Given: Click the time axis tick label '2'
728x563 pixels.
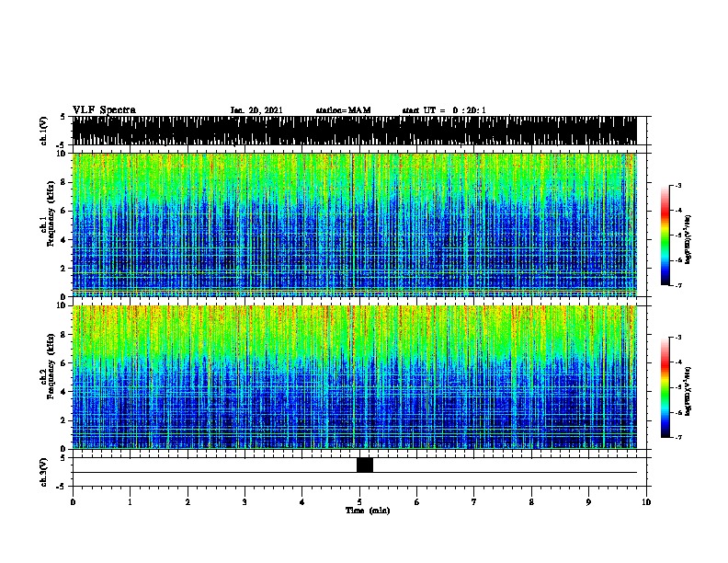Looking at the screenshot, I should coord(188,502).
